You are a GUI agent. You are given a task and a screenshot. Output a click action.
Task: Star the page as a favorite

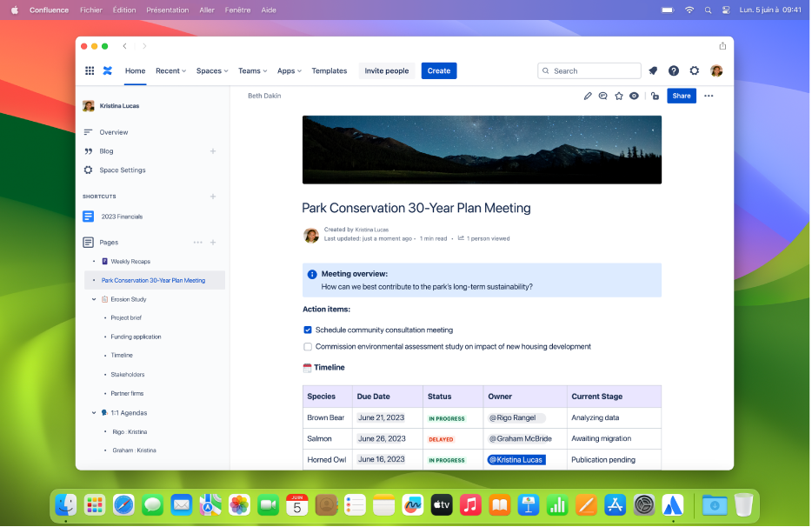[x=618, y=96]
